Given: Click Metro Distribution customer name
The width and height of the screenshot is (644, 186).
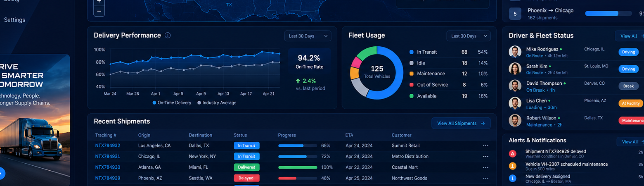Looking at the screenshot, I should (x=410, y=156).
